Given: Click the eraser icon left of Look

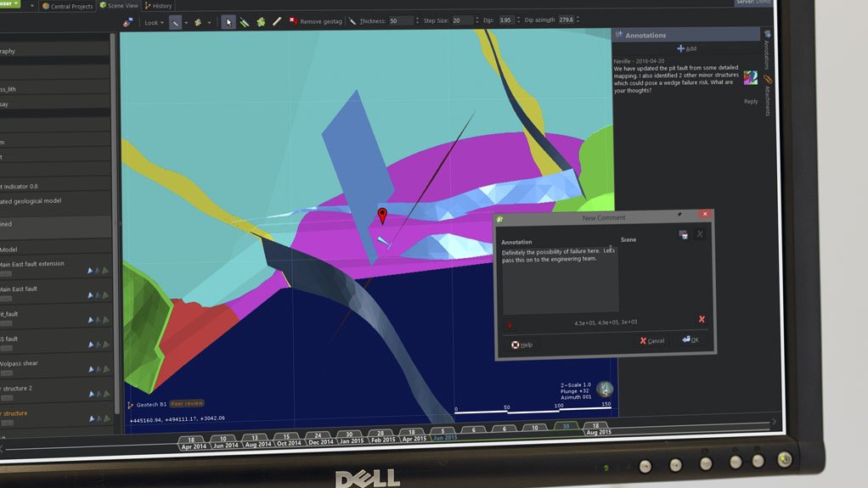Looking at the screenshot, I should coord(128,23).
